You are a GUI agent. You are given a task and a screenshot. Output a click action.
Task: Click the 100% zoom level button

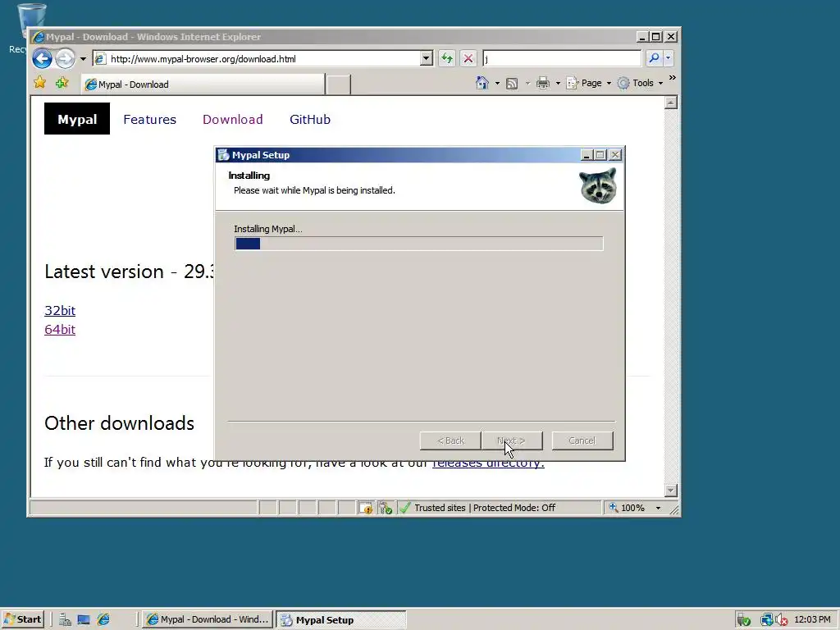pyautogui.click(x=627, y=508)
